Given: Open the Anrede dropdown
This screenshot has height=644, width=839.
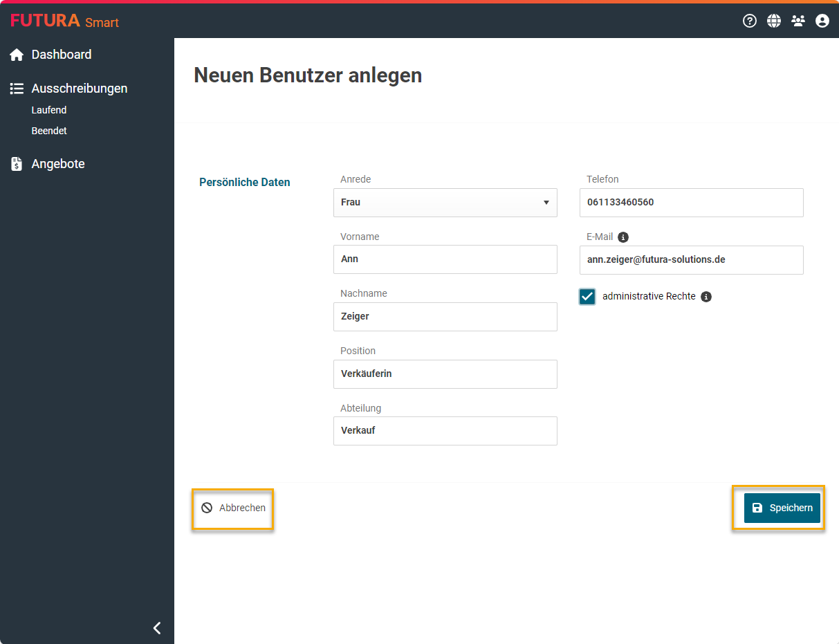Looking at the screenshot, I should click(x=445, y=203).
